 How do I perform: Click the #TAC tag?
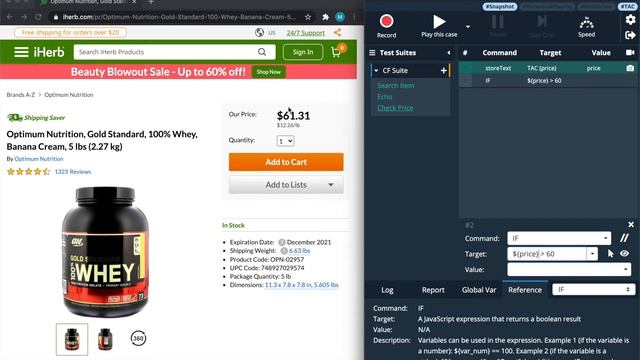[627, 7]
